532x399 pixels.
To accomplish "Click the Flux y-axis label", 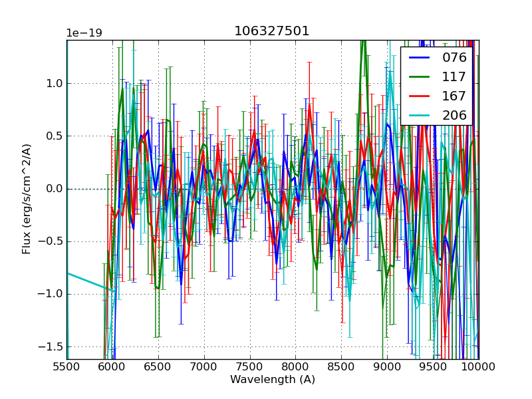I will click(27, 199).
